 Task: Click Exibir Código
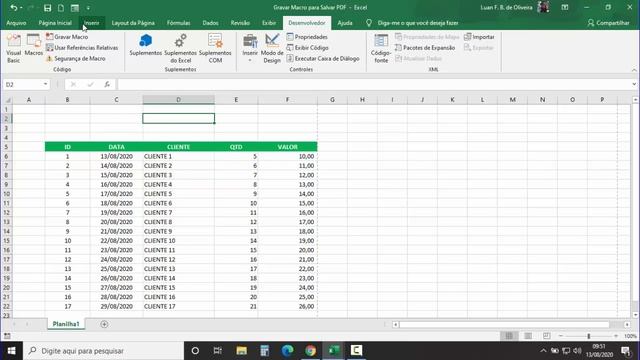(307, 48)
